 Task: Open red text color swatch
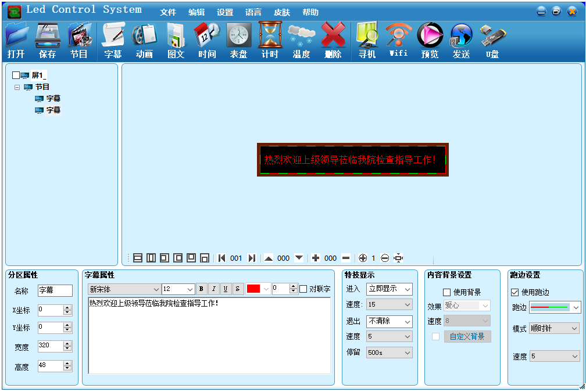[253, 289]
